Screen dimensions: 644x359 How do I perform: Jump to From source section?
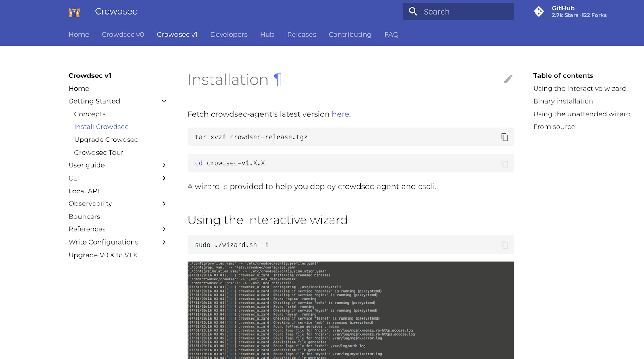point(554,127)
